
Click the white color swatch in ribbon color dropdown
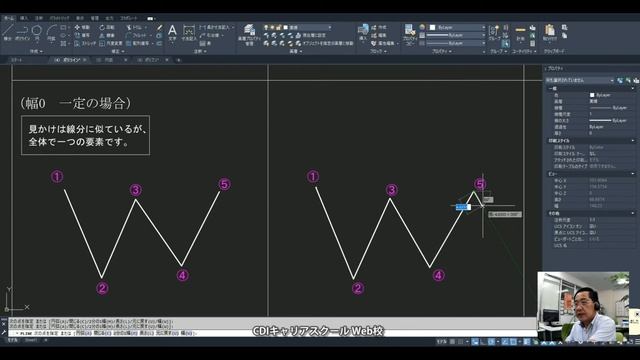pyautogui.click(x=433, y=27)
